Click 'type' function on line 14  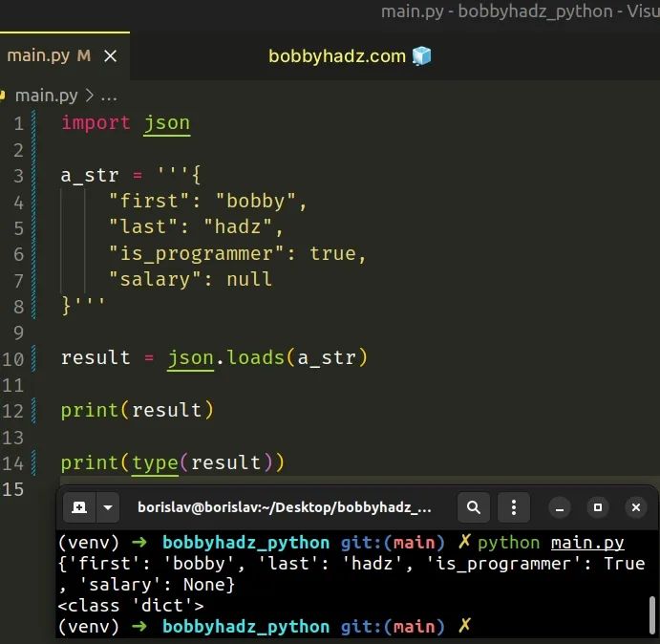156,462
